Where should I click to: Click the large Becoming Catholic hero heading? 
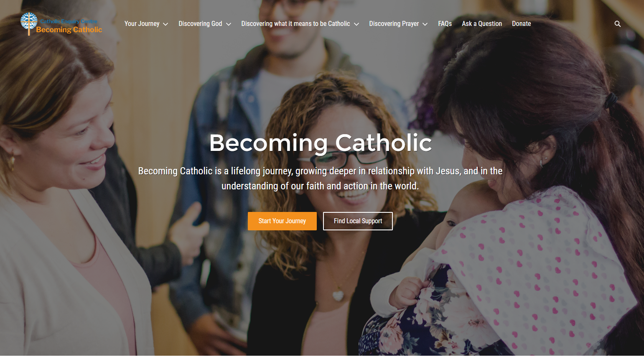[321, 143]
